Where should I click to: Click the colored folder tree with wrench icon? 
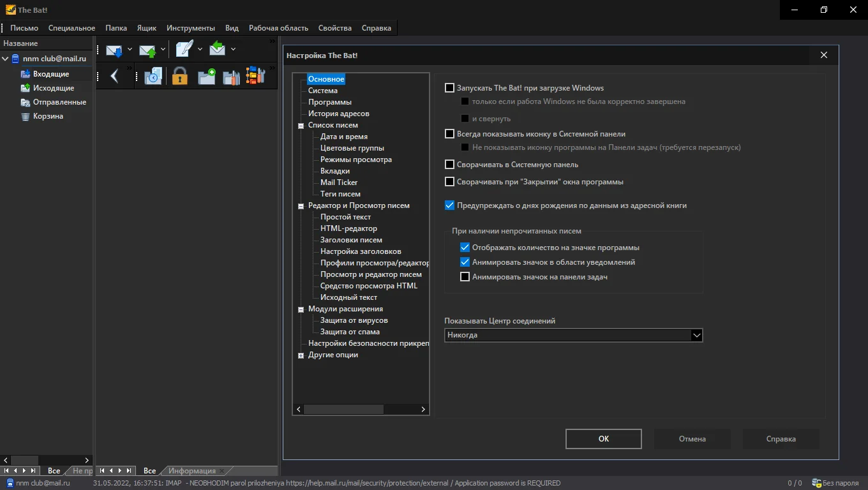tap(255, 76)
